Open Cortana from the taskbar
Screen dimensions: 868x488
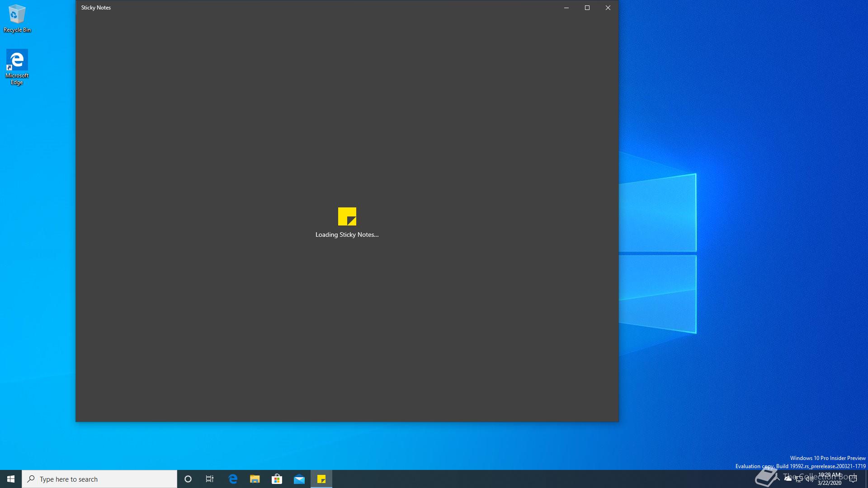coord(188,479)
